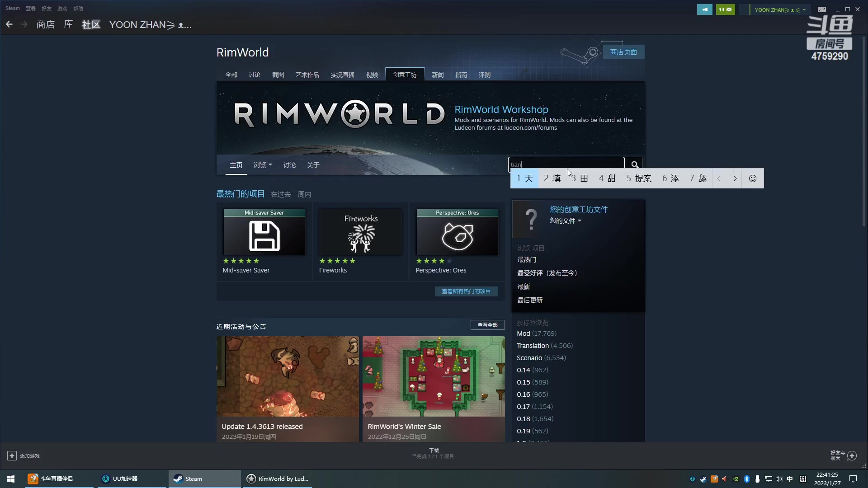The image size is (868, 488).
Task: Open emoji picker in IME bar
Action: pos(752,178)
